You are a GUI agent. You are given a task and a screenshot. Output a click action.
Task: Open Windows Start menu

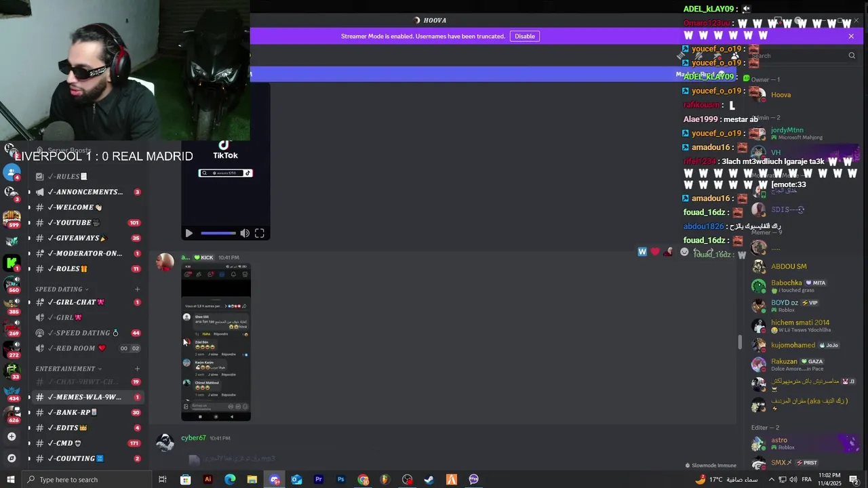(x=11, y=479)
